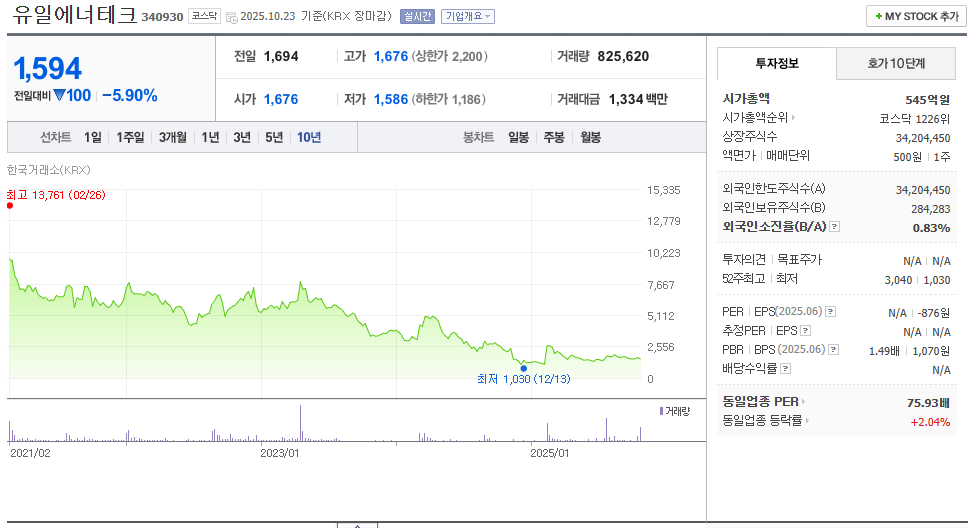The image size is (970, 528).
Task: Click the blue down-triangle beside 전일대비 100
Action: point(59,95)
